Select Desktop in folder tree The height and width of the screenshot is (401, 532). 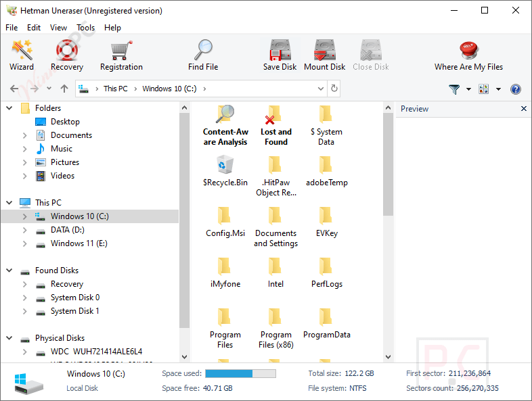click(x=65, y=122)
